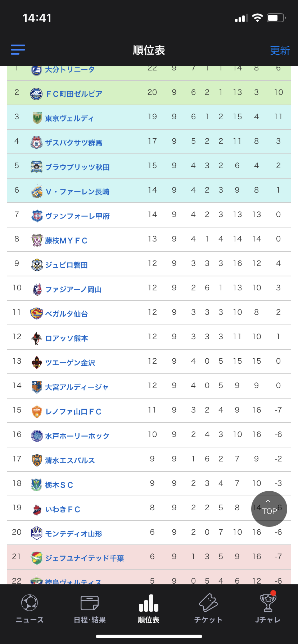Screen dimensions: 298x644
Task: Click the ザスパクサツ群馬 team logo
Action: (36, 143)
